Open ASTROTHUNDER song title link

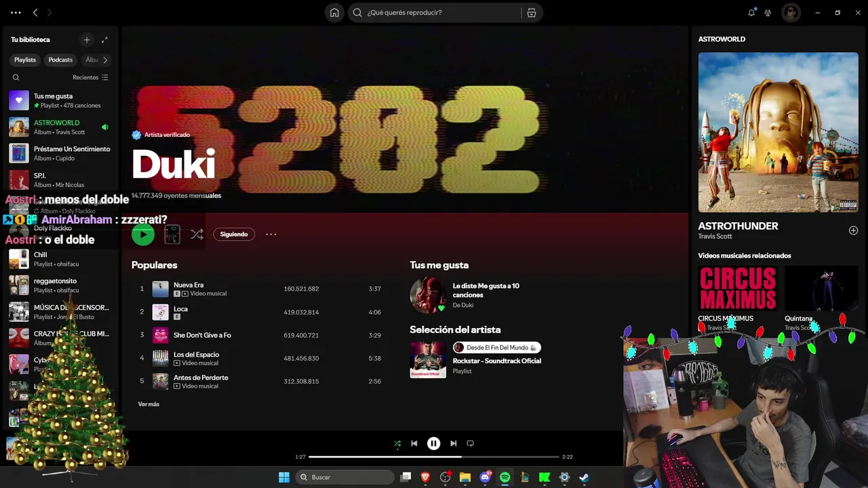(x=738, y=226)
